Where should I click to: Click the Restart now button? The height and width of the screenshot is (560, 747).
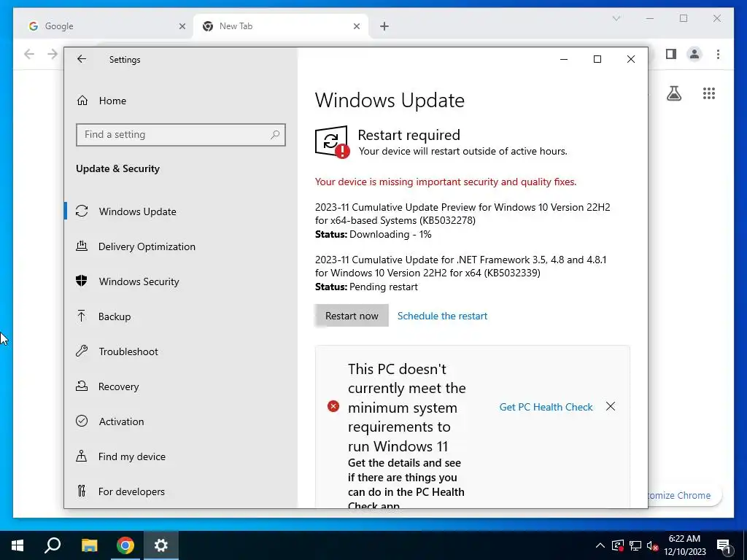point(352,316)
